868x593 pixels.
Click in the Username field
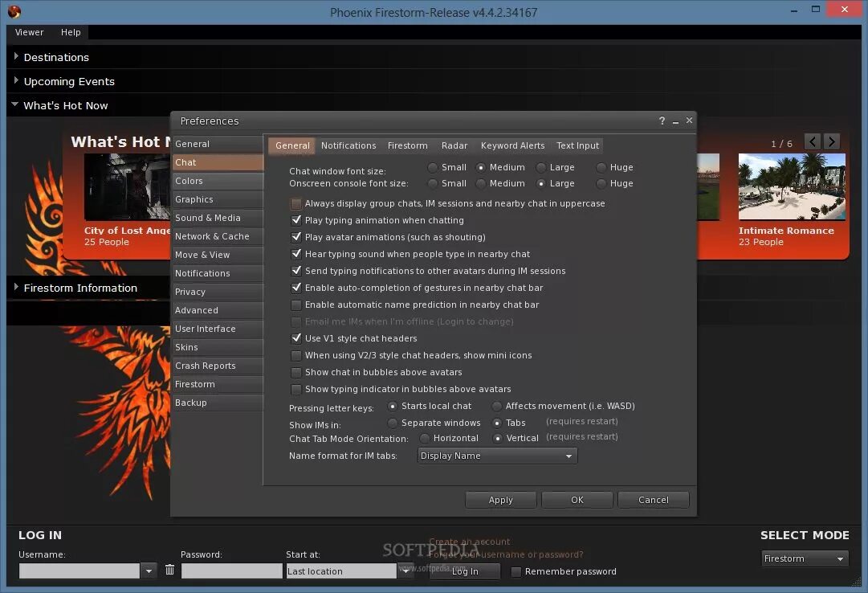[x=79, y=571]
